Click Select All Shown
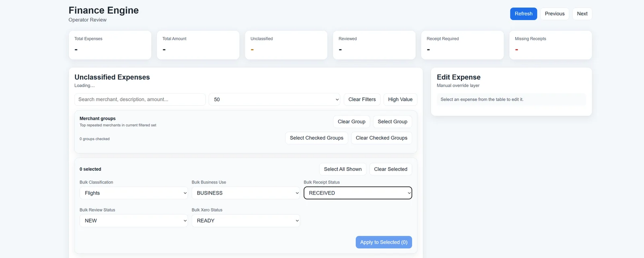This screenshot has width=644, height=258. 343,169
